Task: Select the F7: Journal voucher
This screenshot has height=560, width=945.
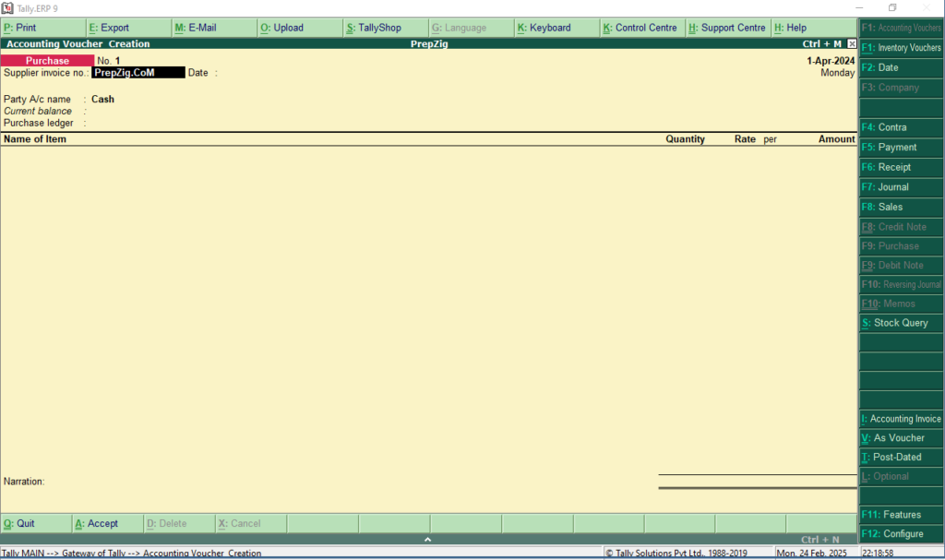Action: tap(901, 187)
